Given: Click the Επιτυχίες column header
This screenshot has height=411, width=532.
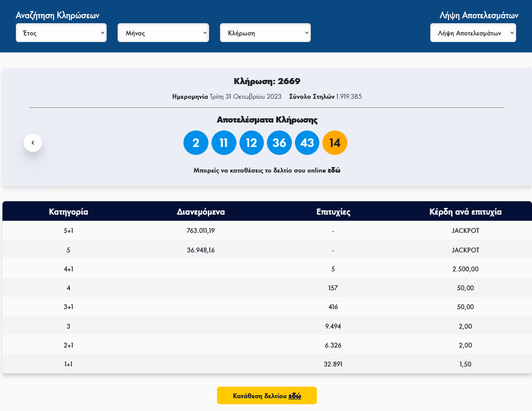Looking at the screenshot, I should [x=333, y=212].
